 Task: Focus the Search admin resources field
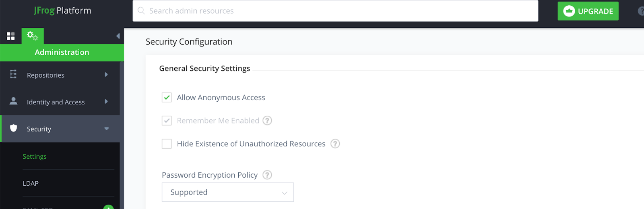pyautogui.click(x=338, y=11)
